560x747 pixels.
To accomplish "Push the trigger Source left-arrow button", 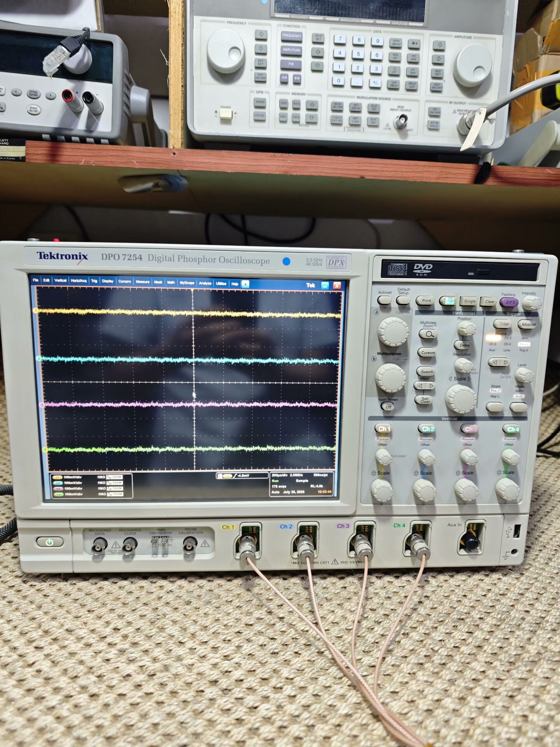I will [495, 363].
